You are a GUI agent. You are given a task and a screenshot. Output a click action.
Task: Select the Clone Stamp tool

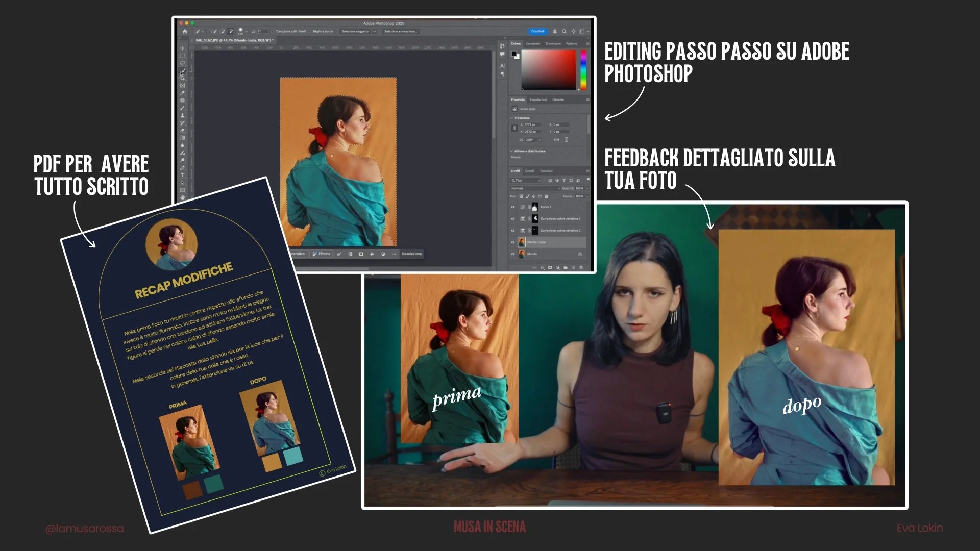pos(182,116)
